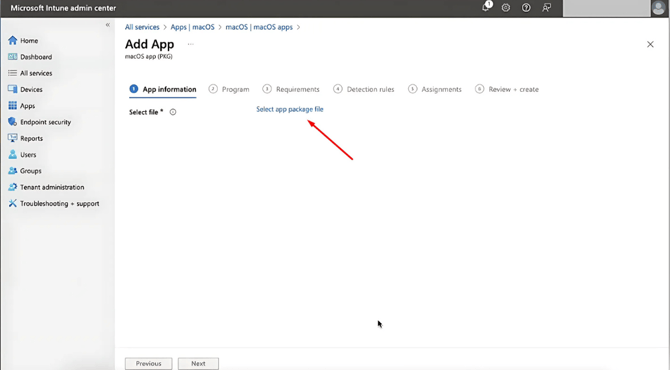Open the user account avatar
The image size is (670, 370).
pos(658,8)
